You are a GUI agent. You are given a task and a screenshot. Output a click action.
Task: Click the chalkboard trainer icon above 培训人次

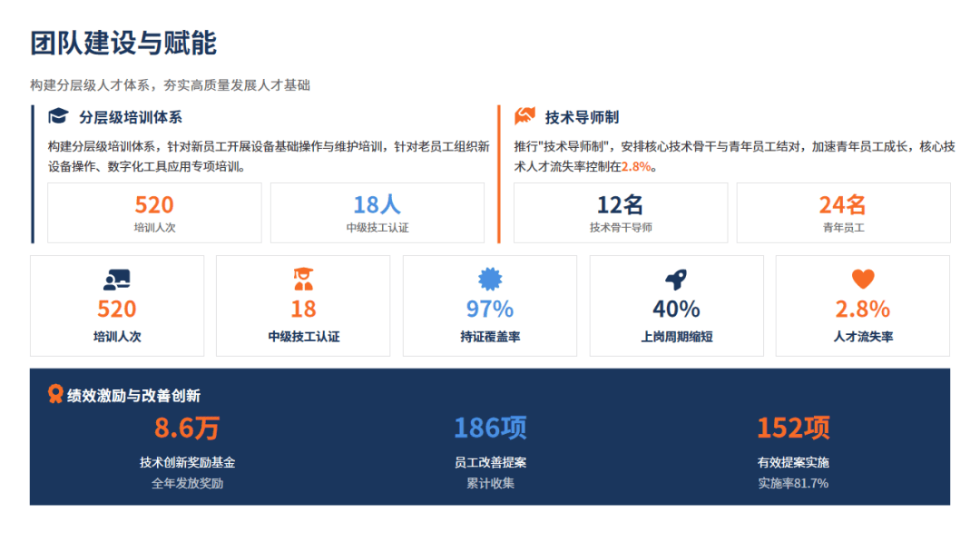(117, 279)
